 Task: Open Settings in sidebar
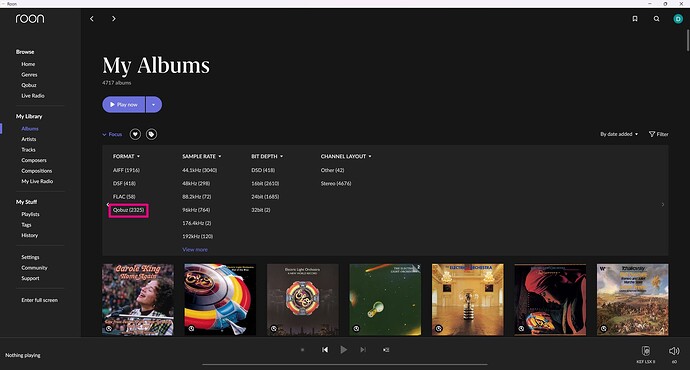pos(30,257)
